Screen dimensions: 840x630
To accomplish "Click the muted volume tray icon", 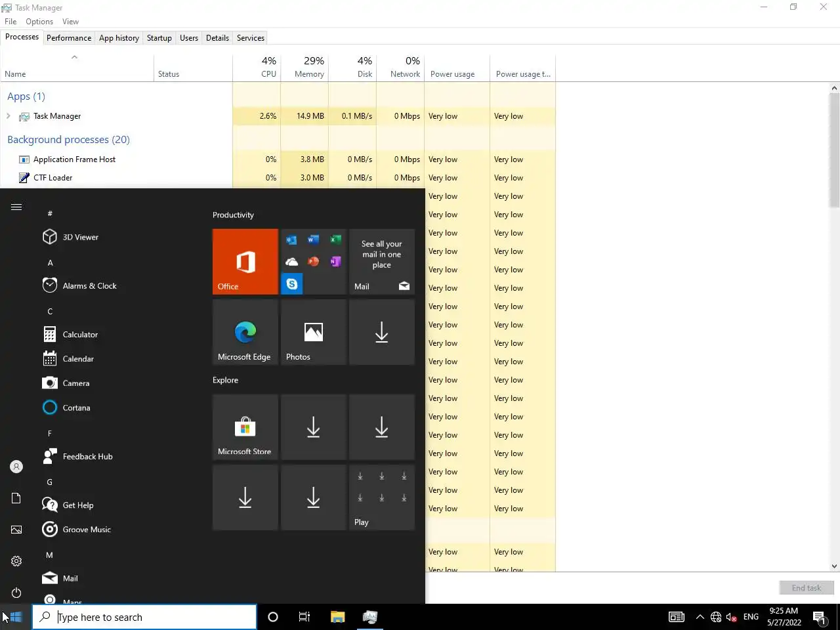I will 732,617.
